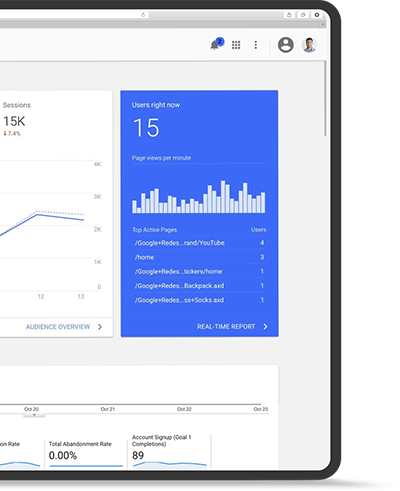Open the three-dot more options menu

pyautogui.click(x=256, y=45)
